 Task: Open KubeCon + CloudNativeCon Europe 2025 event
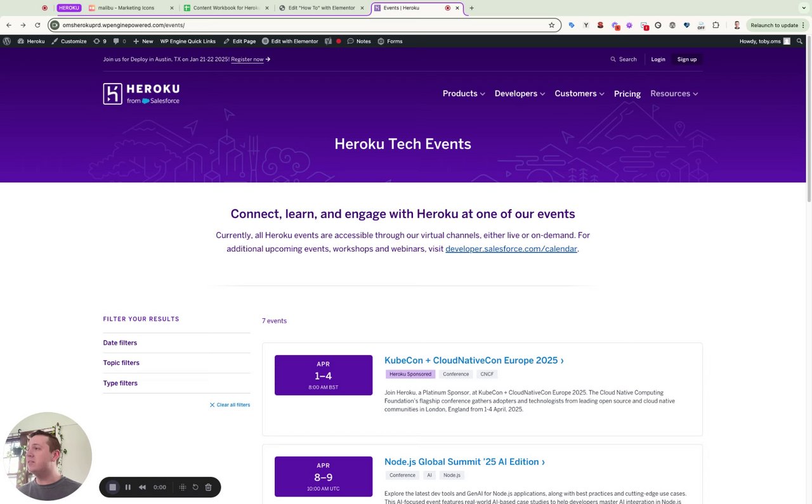[474, 361]
